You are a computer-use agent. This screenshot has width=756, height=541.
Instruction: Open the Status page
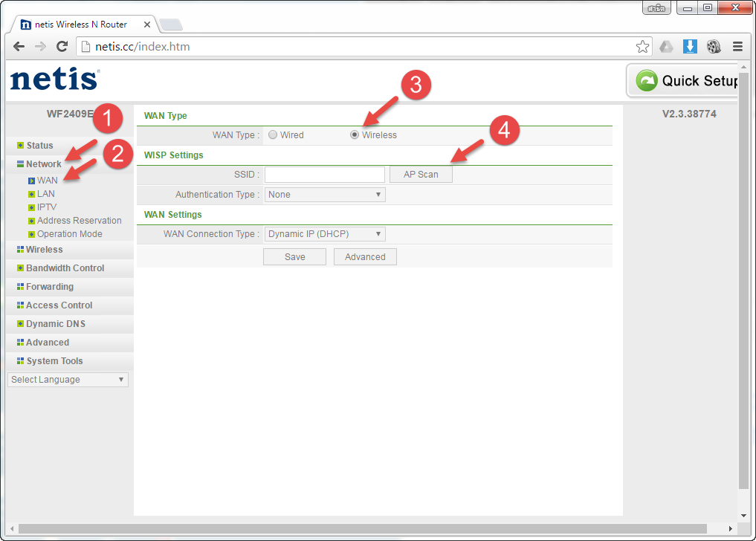[39, 146]
